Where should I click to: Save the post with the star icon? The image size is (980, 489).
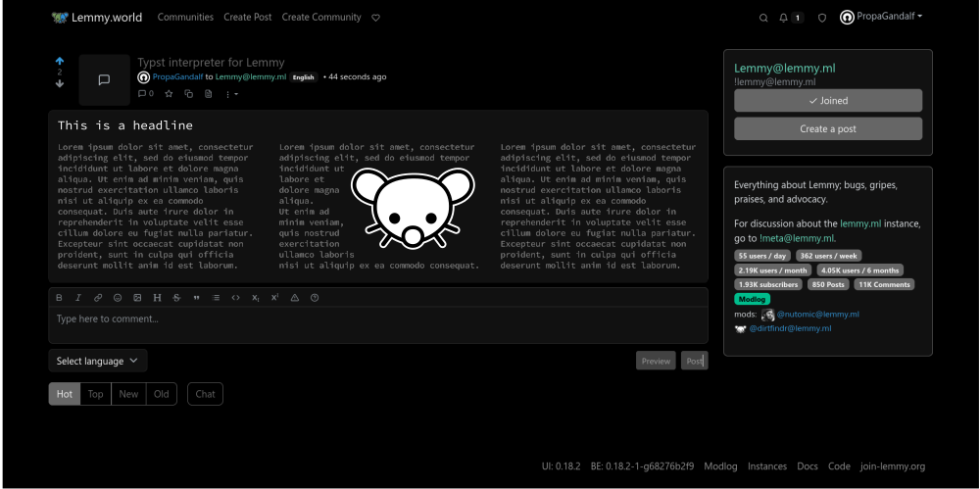(169, 94)
